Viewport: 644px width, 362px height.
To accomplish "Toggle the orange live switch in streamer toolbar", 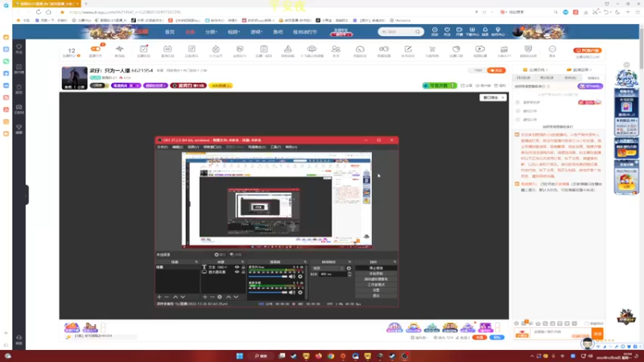I will click(x=95, y=49).
